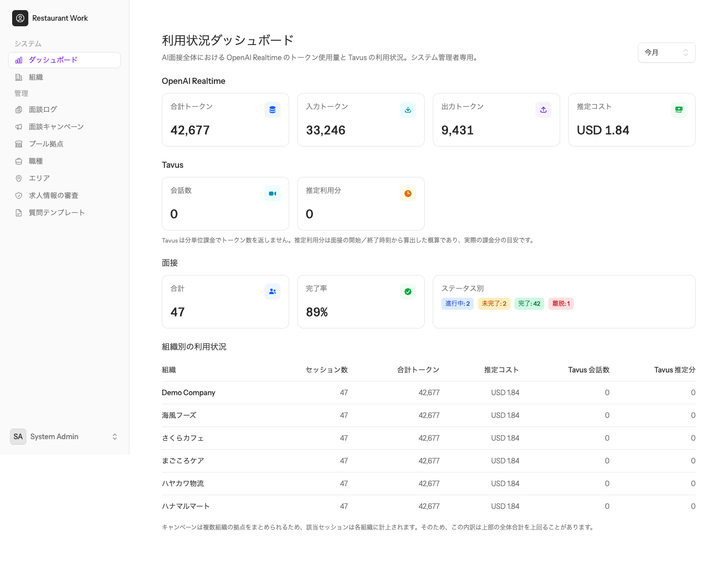This screenshot has height=564, width=728.
Task: Click the 進行中: 2 status badge
Action: tap(458, 304)
